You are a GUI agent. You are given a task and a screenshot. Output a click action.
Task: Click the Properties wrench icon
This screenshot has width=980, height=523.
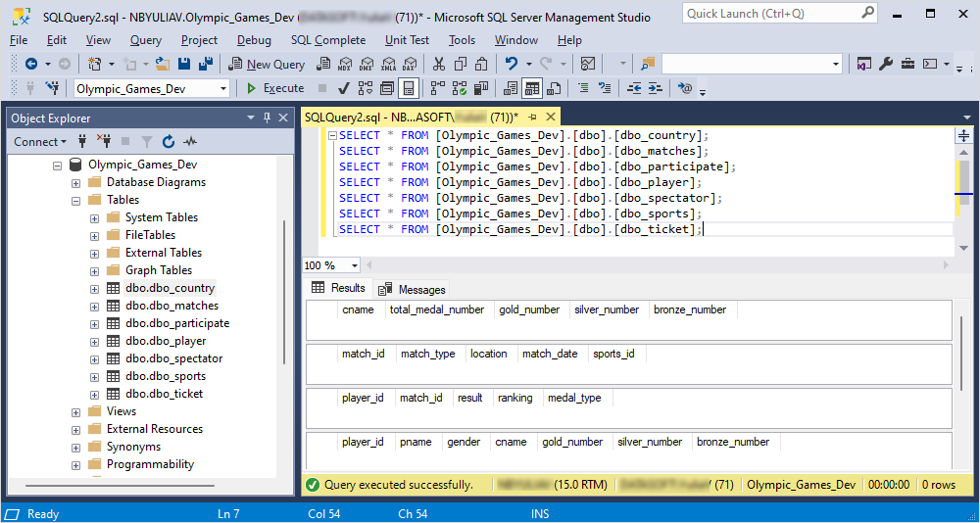pos(886,64)
